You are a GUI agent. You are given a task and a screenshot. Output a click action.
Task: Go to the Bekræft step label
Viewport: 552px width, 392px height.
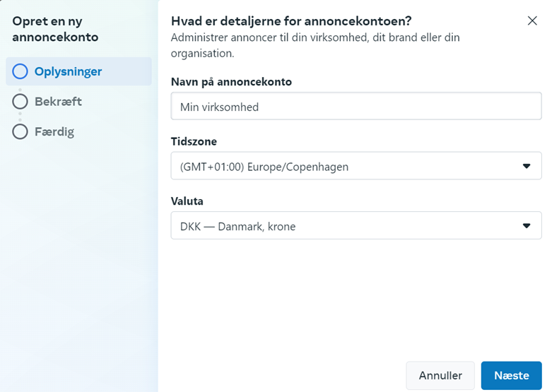tap(58, 102)
